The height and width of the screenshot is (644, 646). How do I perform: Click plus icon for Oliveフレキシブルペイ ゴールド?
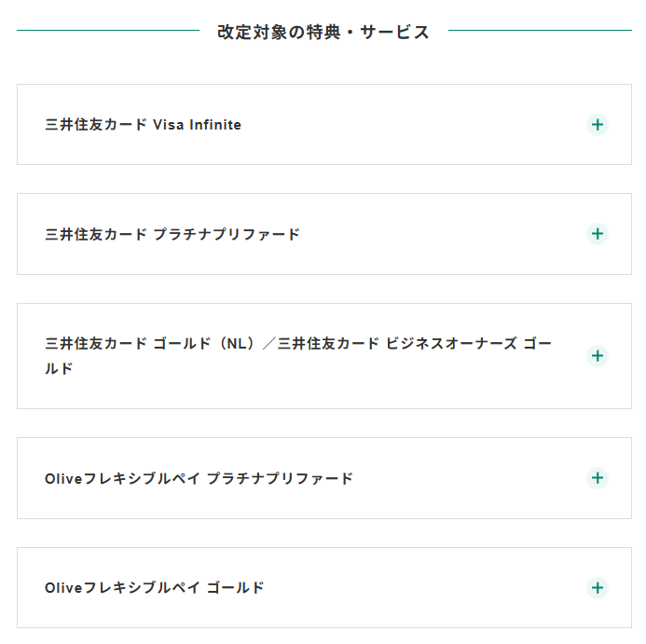pos(598,588)
